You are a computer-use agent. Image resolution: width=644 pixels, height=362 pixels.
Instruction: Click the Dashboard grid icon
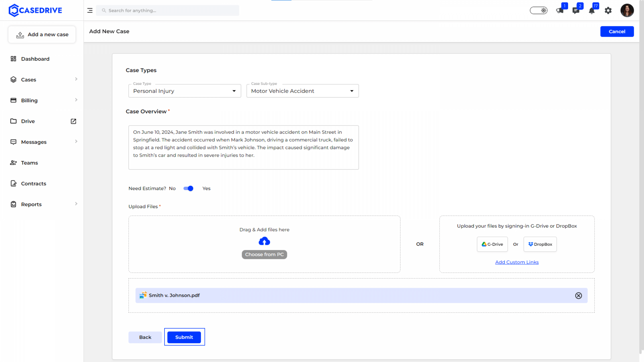13,59
